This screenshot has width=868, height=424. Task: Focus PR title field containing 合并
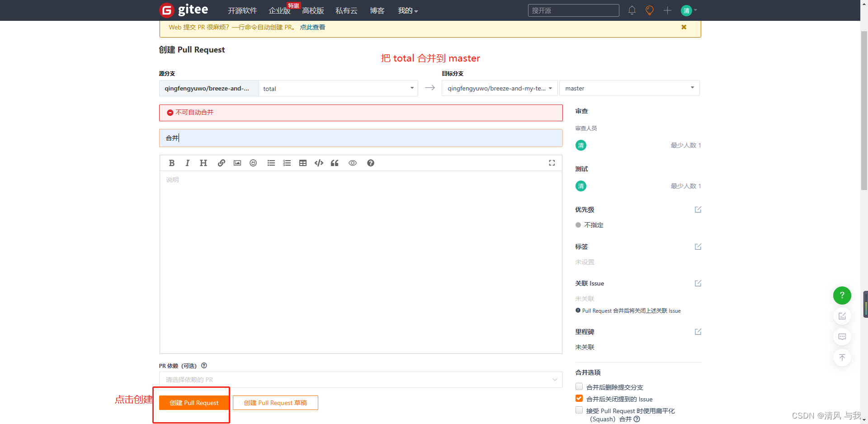click(x=361, y=138)
